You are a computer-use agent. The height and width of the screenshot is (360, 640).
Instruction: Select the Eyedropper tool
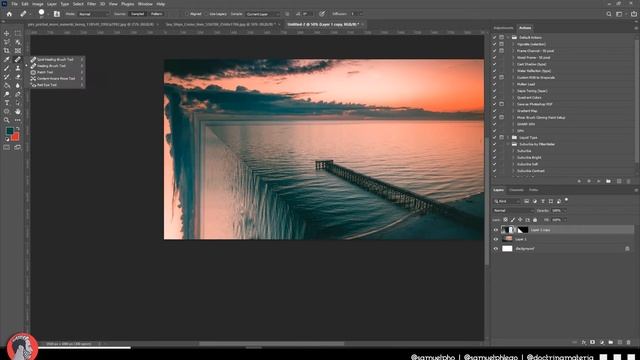[x=7, y=60]
